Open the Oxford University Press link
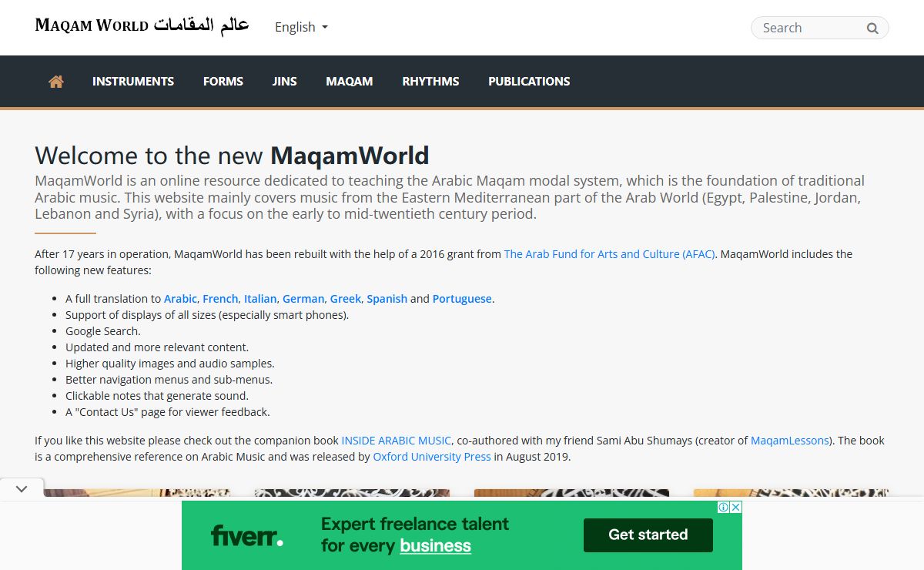 click(432, 457)
